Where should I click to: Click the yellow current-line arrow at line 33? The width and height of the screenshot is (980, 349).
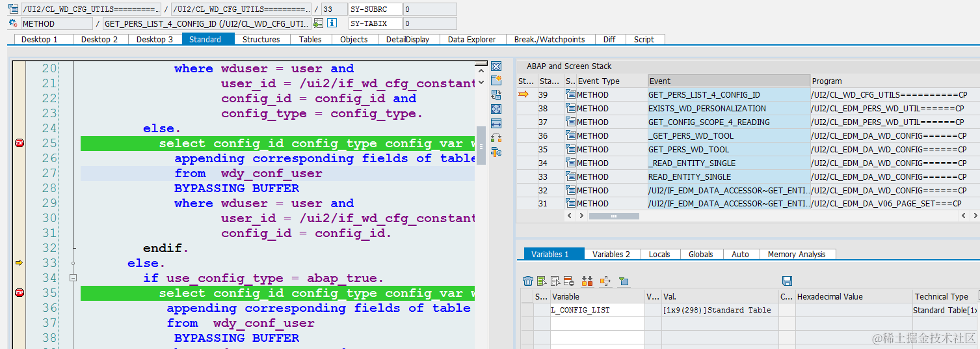(x=19, y=263)
